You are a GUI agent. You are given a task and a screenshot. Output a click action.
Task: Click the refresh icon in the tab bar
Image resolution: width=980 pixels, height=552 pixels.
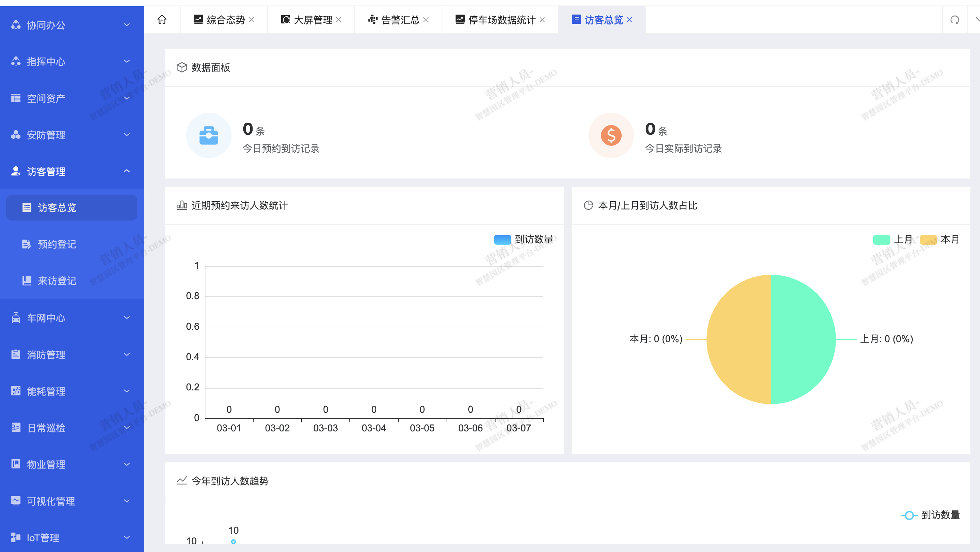pos(955,20)
